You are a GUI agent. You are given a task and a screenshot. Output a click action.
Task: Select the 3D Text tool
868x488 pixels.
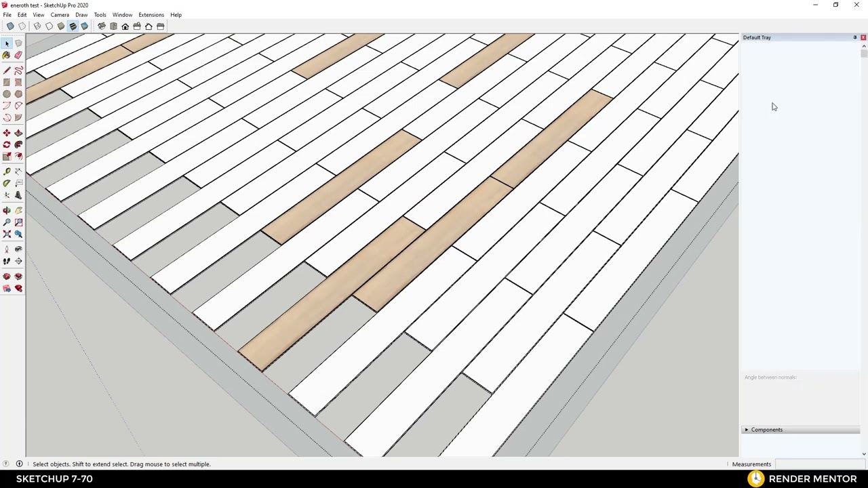[18, 195]
